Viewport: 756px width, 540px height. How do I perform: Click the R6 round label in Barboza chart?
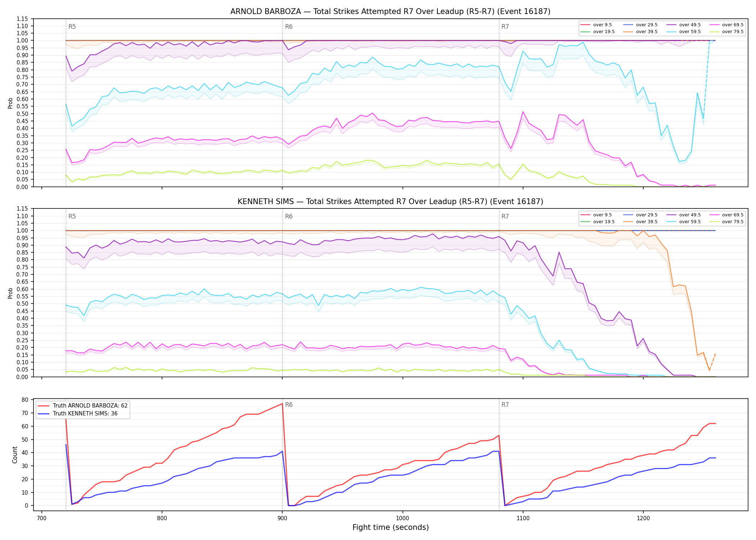[289, 27]
